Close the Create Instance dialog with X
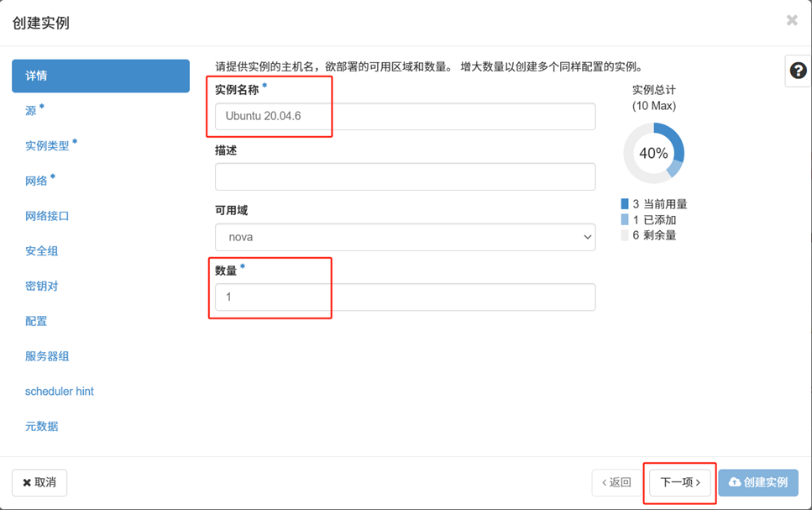Screen dimensions: 812x510 point(792,20)
